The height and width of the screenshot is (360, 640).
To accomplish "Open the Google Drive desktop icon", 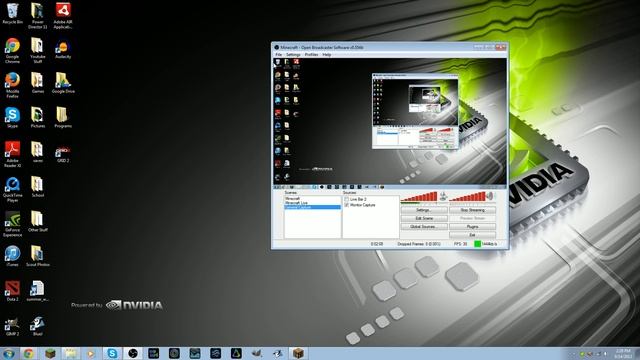I will click(63, 83).
